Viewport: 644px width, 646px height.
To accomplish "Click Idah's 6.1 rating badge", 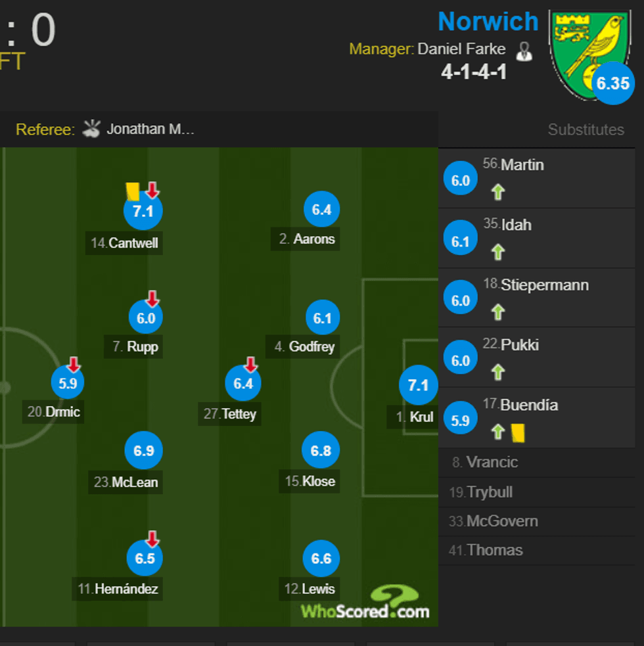I will [x=461, y=241].
